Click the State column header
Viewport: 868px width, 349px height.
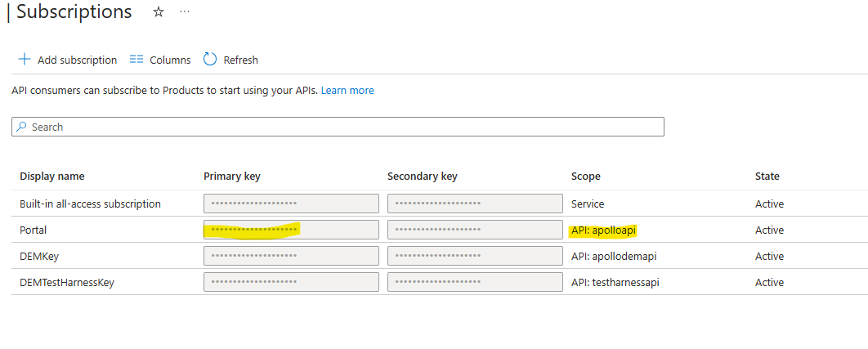click(x=767, y=177)
